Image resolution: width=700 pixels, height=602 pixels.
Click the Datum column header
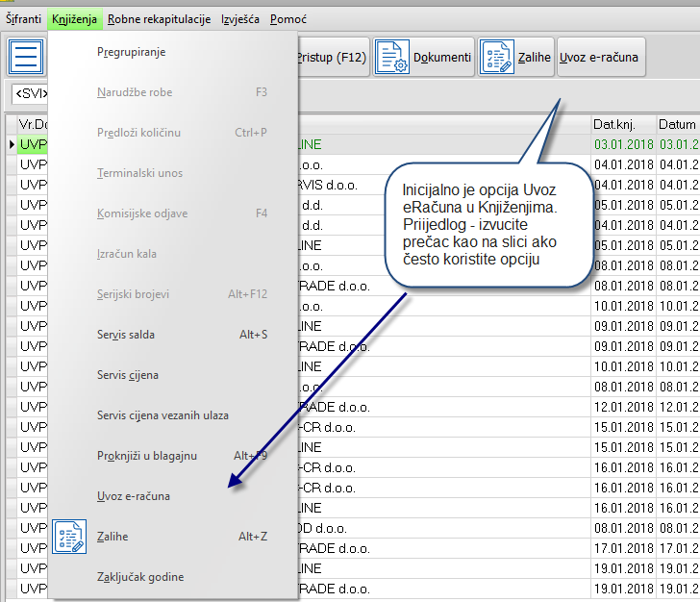[677, 124]
